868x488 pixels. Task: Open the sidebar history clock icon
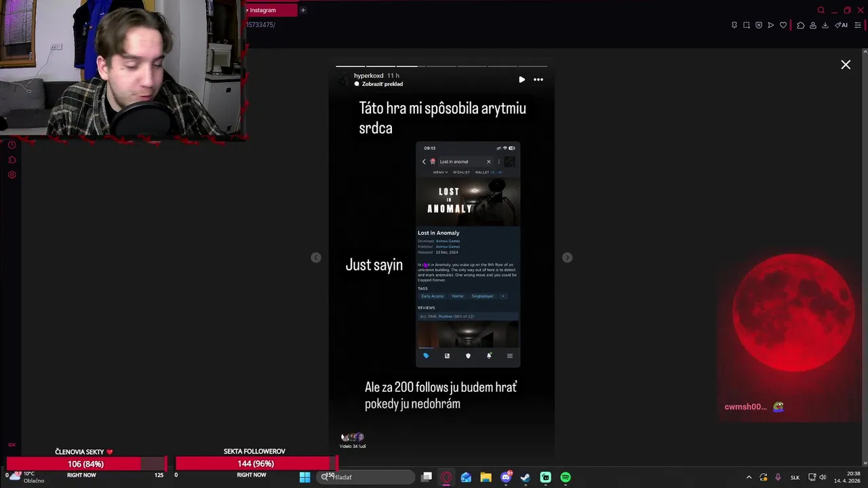tap(12, 145)
